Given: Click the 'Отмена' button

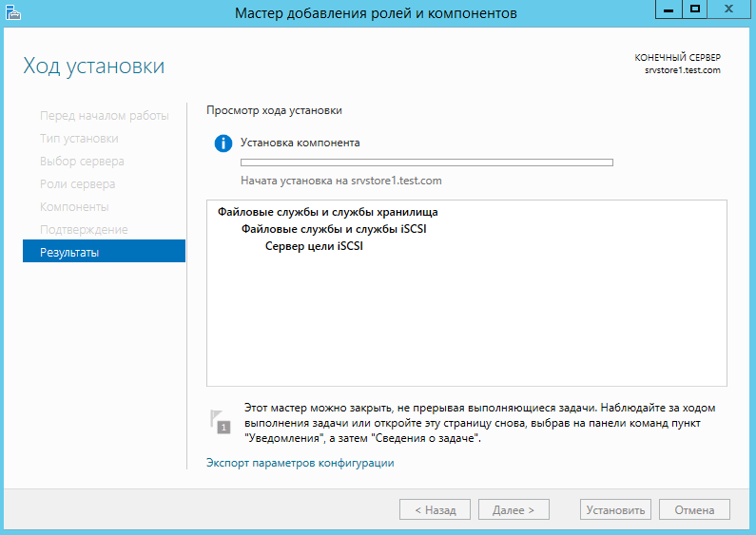Looking at the screenshot, I should 694,510.
